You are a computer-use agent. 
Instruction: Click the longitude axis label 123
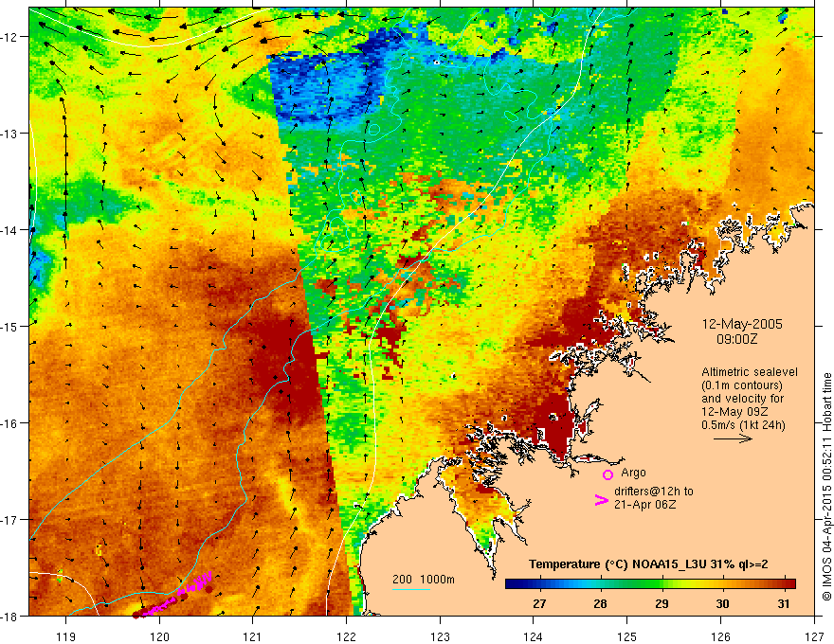440,636
